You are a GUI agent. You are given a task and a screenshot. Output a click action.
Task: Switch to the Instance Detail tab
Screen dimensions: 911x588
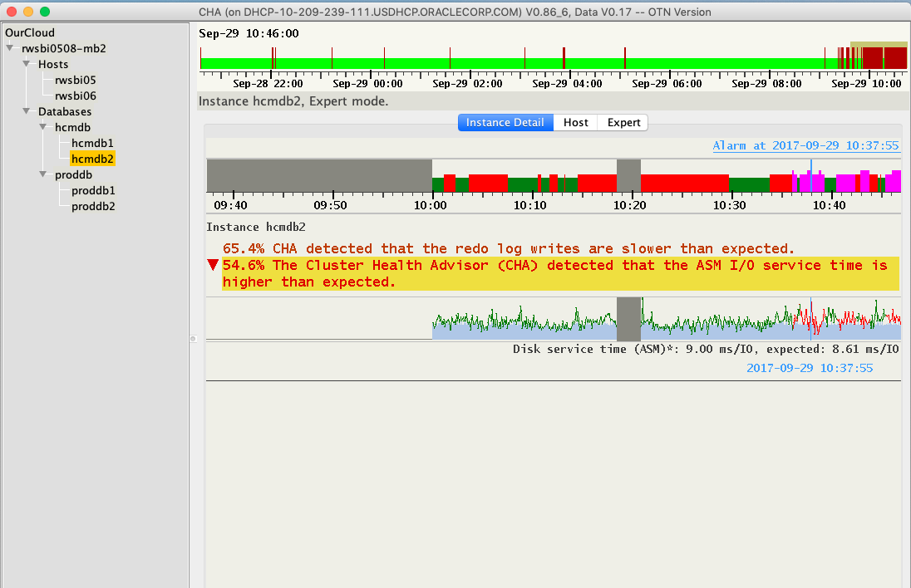tap(505, 122)
